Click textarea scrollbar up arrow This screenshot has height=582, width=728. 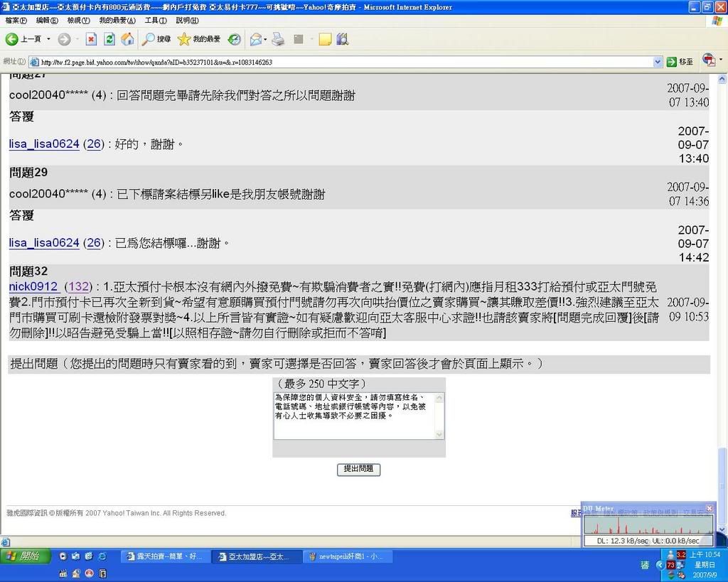[x=439, y=398]
